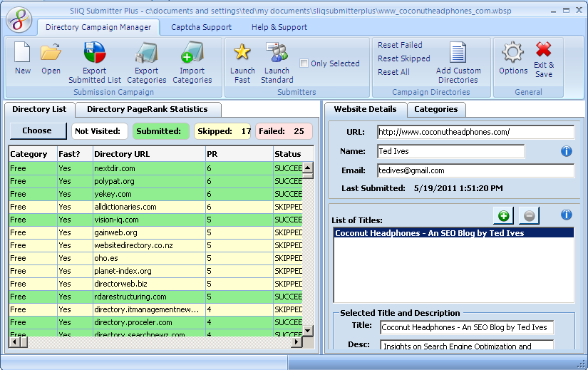Sort by Directory URL column header

coord(149,154)
